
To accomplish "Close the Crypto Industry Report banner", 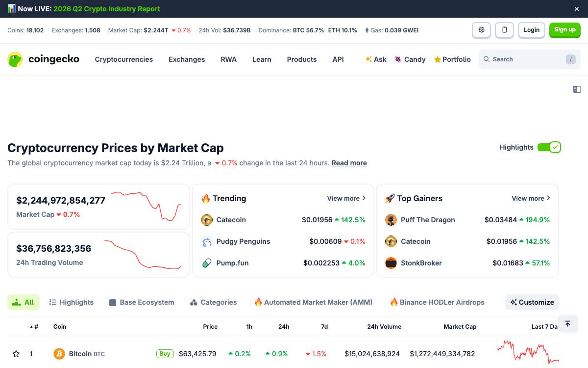I will pyautogui.click(x=577, y=9).
